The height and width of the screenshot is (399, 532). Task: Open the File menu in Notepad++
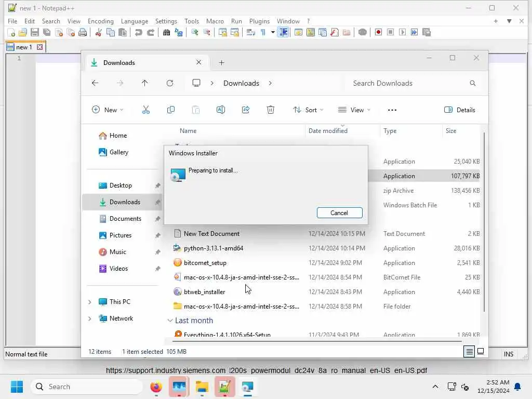pos(12,21)
